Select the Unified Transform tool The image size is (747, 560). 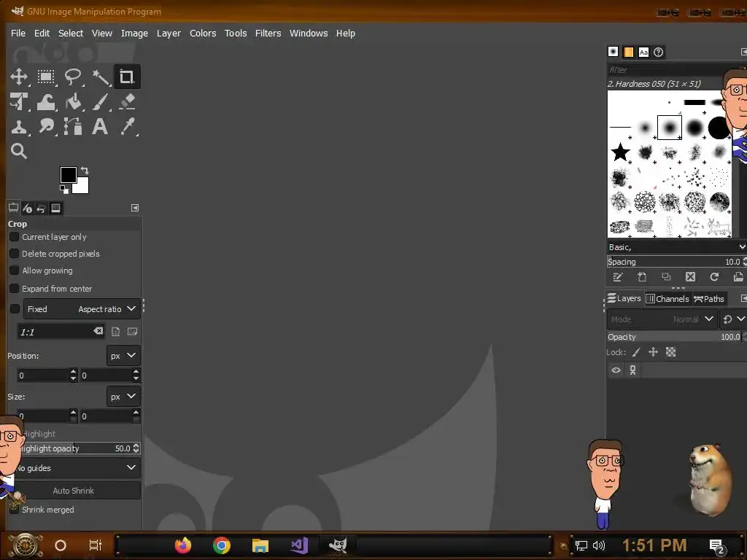[19, 102]
